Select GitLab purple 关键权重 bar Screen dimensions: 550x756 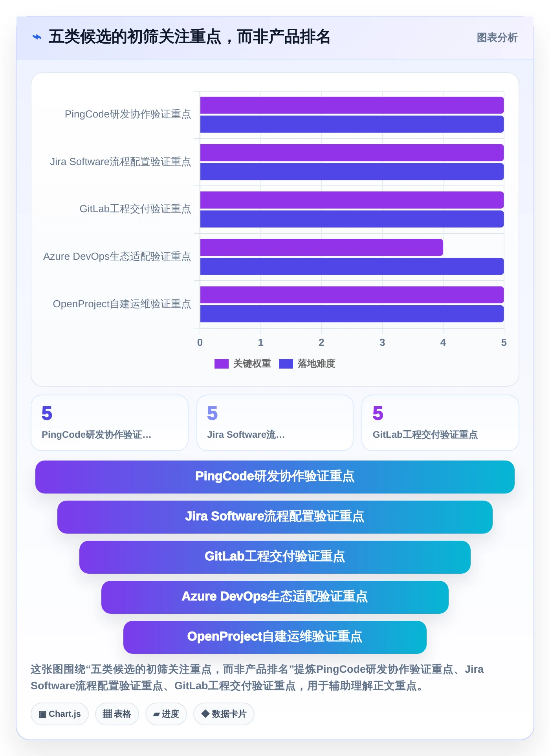[x=352, y=200]
